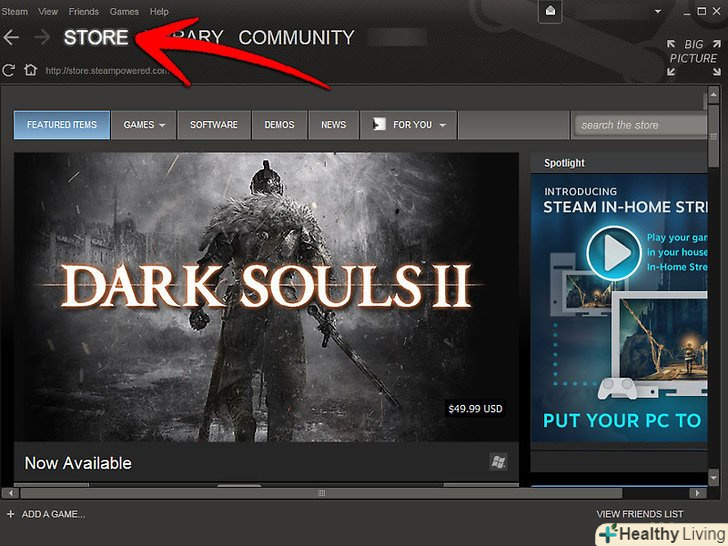Click the For You avatar icon
The image size is (728, 546).
(x=379, y=124)
